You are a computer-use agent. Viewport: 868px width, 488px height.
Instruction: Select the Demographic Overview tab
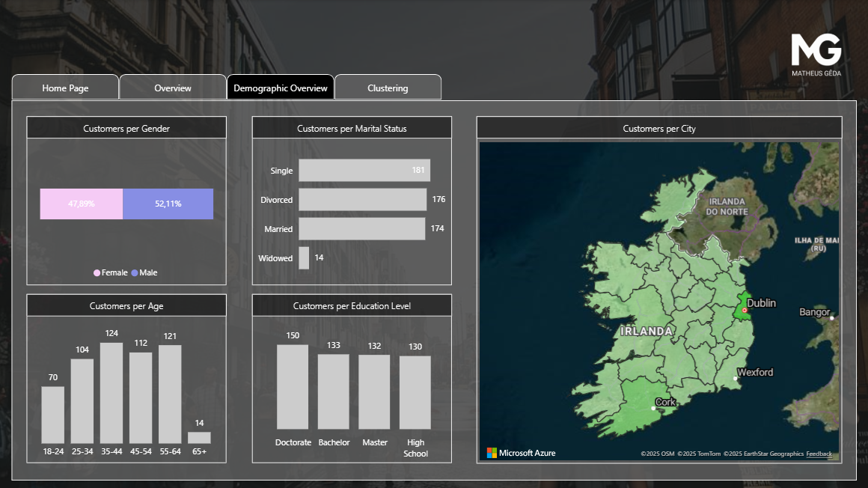(280, 88)
